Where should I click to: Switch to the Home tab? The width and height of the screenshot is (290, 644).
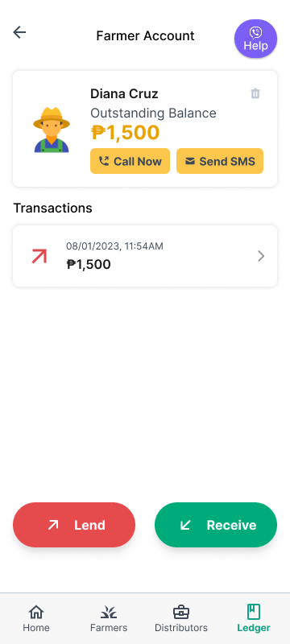pos(36,618)
